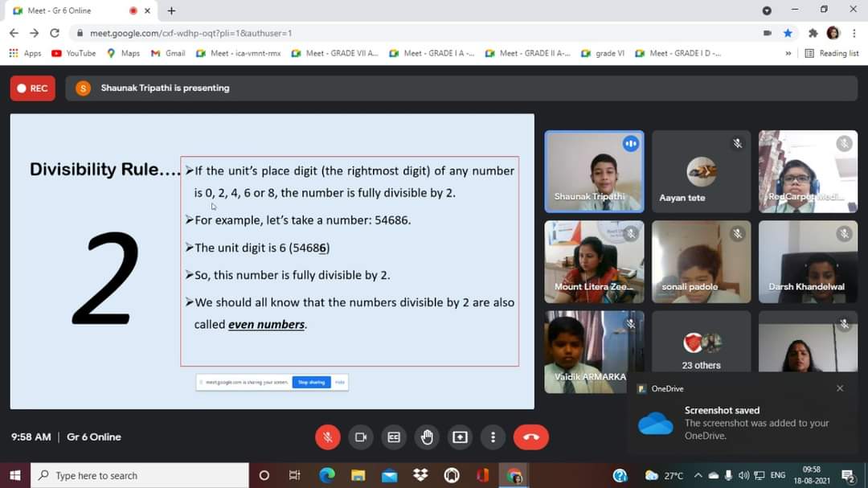Screen dimensions: 868x488
Task: Raise hand in the meeting
Action: tap(427, 437)
